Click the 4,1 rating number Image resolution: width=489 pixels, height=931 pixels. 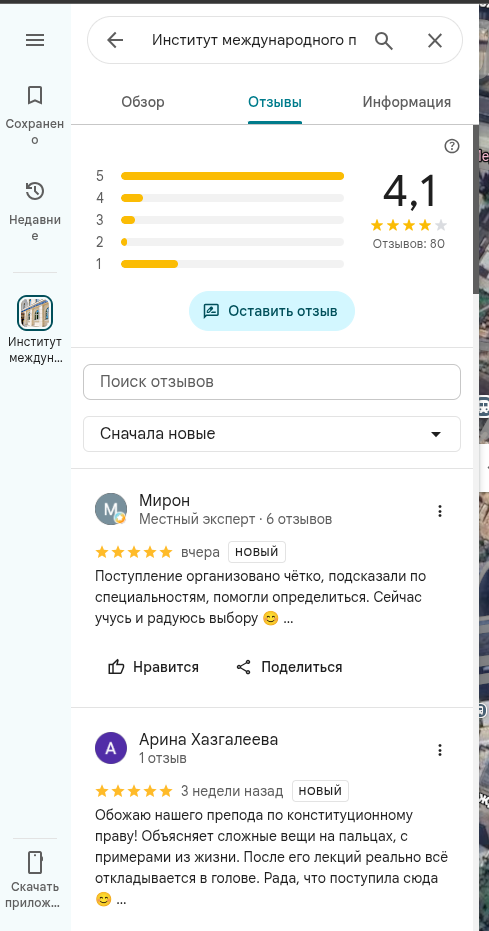point(409,192)
